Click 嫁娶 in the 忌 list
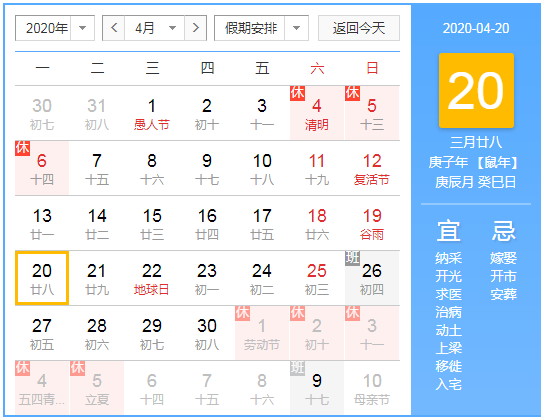This screenshot has width=543, height=420. pos(504,258)
